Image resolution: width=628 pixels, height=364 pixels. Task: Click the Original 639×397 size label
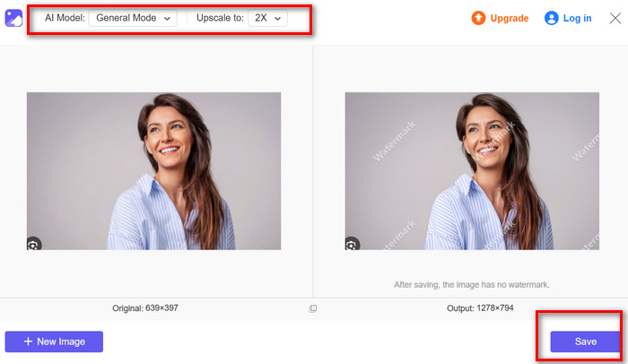pos(146,308)
